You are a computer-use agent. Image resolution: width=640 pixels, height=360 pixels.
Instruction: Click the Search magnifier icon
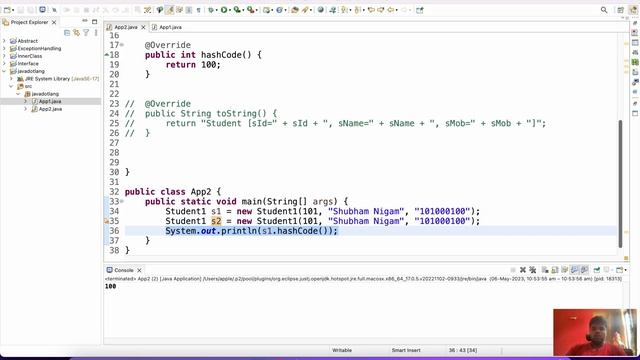604,10
